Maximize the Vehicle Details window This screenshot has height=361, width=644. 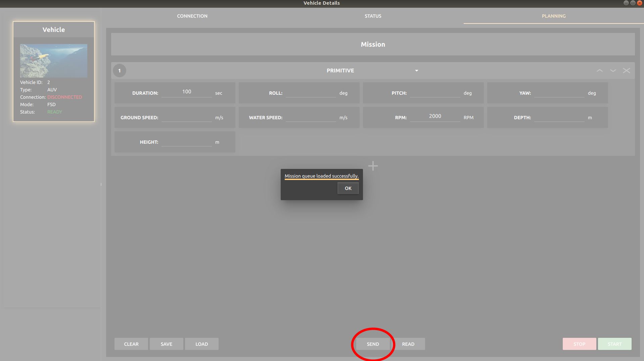point(633,3)
